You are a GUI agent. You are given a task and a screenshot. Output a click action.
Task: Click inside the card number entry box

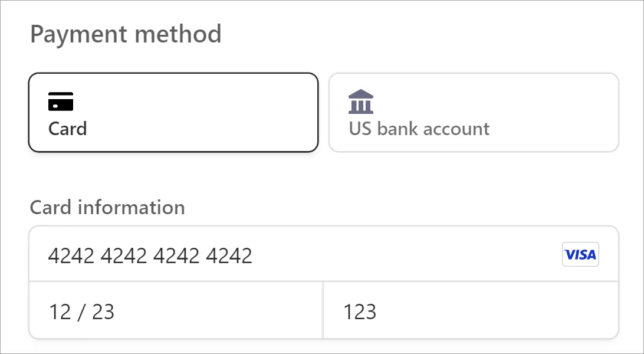click(x=236, y=254)
